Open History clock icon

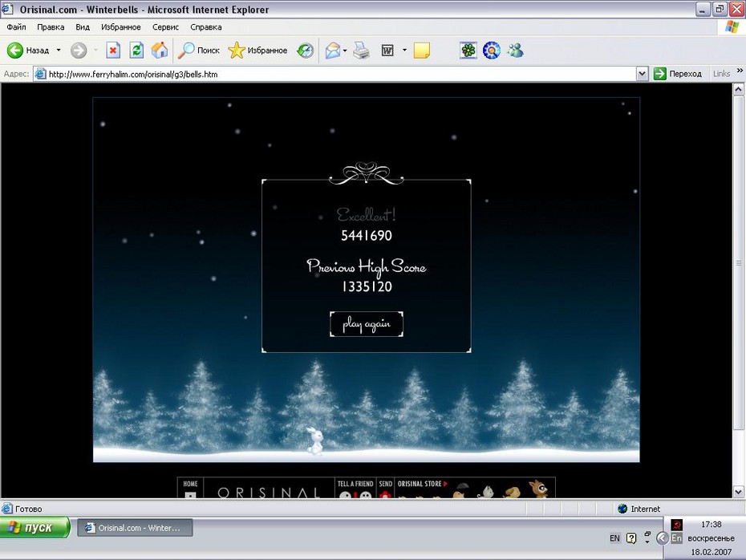click(305, 50)
